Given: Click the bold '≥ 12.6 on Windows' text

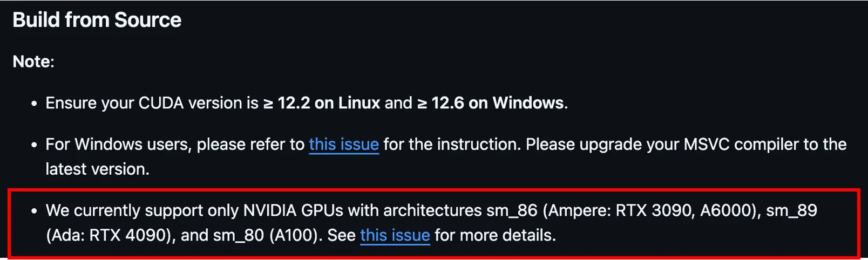Looking at the screenshot, I should (x=491, y=103).
